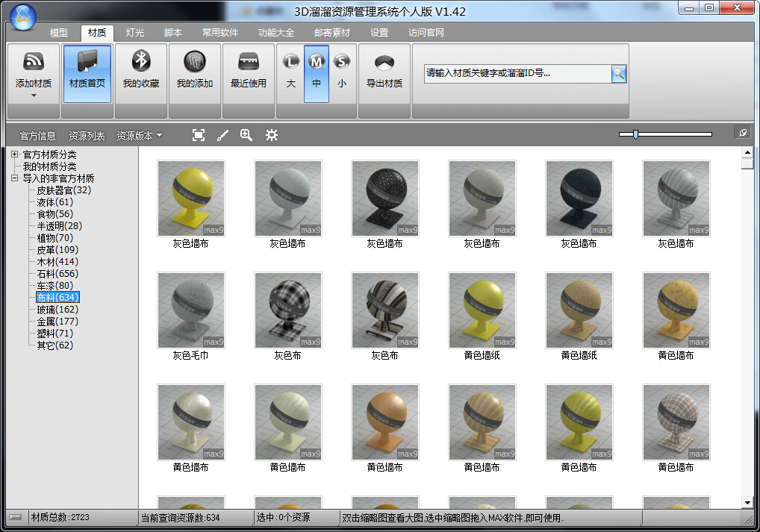Open the 木材(414) category
760x532 pixels.
[57, 262]
